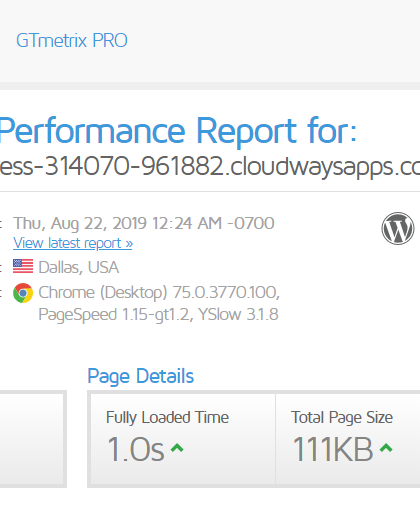Click the cloudwaysapps URL text

coord(210,166)
